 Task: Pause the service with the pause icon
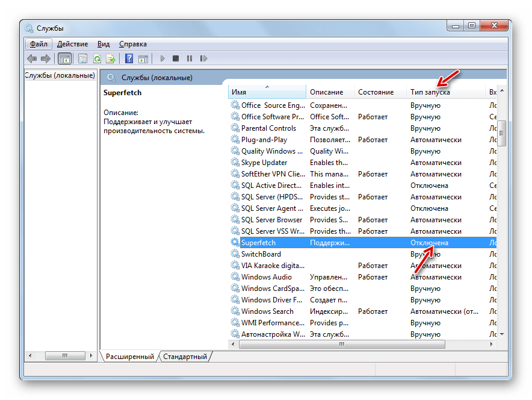click(x=190, y=58)
